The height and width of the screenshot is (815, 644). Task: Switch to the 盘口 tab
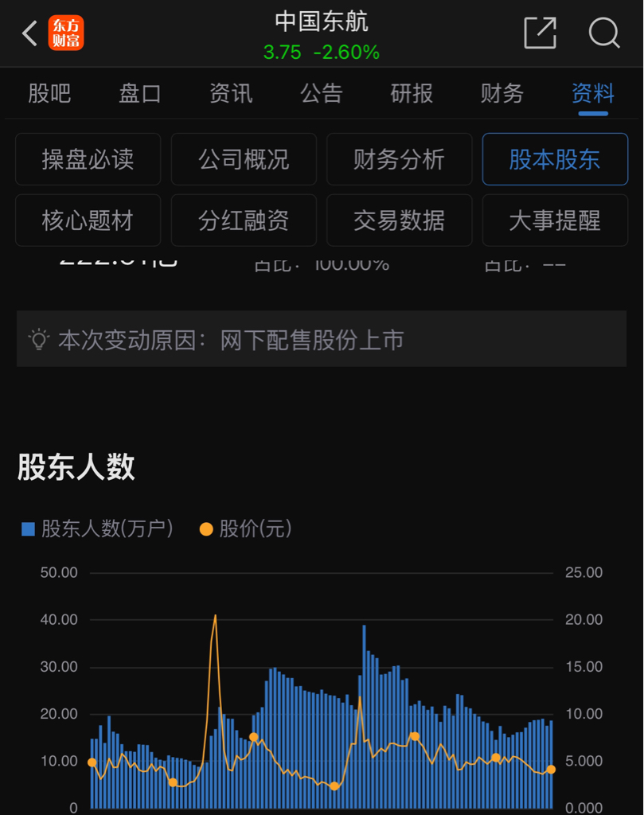(140, 94)
